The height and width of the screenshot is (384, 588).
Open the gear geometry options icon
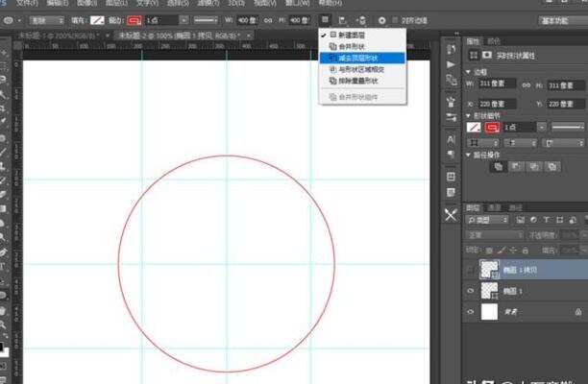pyautogui.click(x=381, y=20)
